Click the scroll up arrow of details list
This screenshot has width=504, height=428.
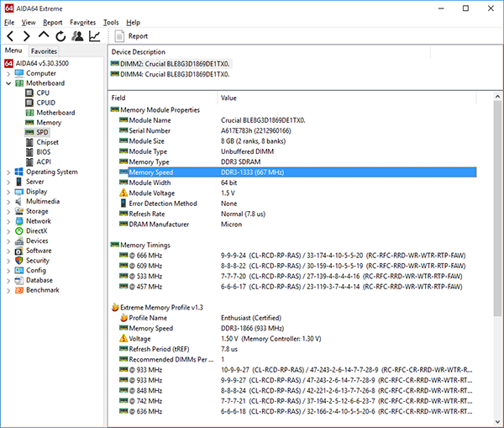coord(497,96)
